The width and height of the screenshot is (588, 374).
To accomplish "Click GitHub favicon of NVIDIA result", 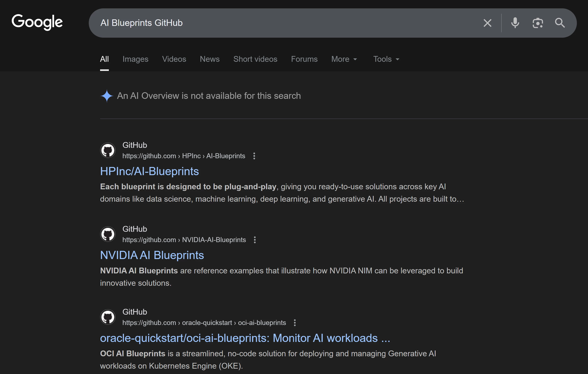I will [x=108, y=234].
